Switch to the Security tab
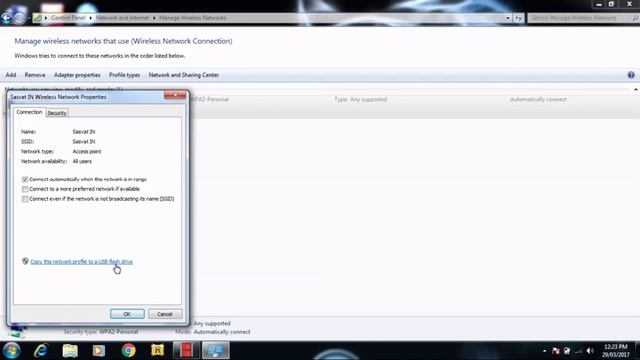Image resolution: width=640 pixels, height=360 pixels. pyautogui.click(x=57, y=113)
